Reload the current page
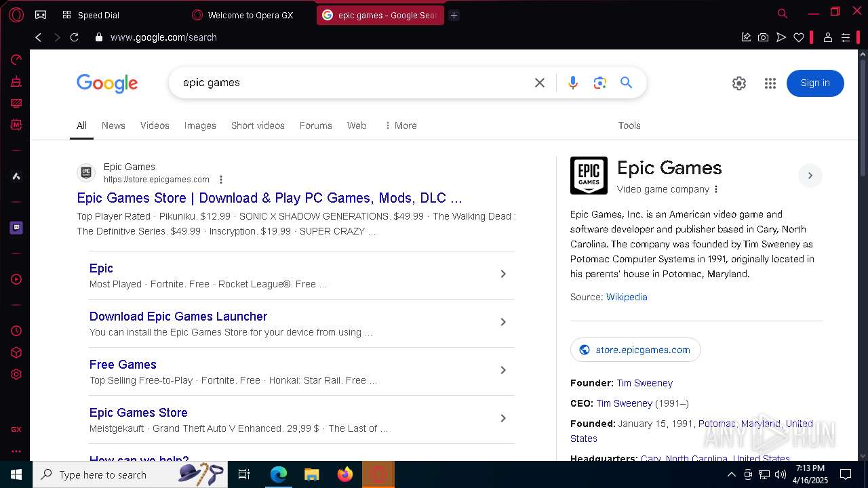The image size is (868, 488). tap(75, 37)
